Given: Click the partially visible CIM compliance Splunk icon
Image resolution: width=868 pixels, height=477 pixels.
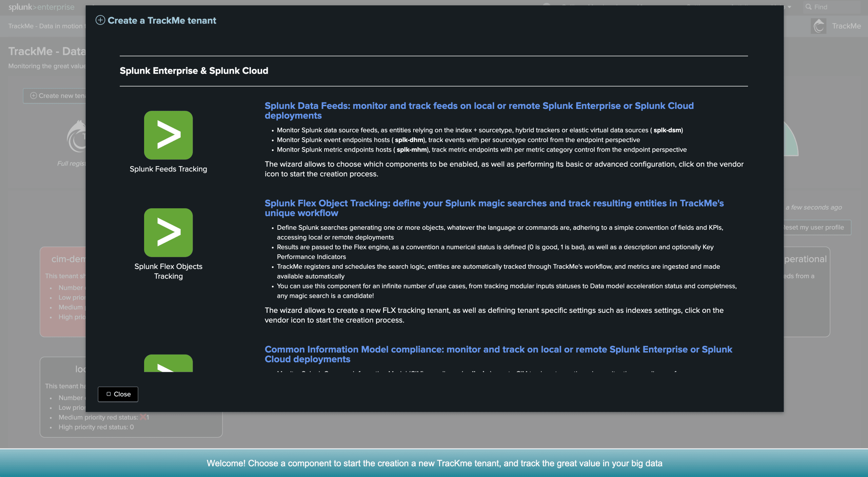Looking at the screenshot, I should click(168, 363).
